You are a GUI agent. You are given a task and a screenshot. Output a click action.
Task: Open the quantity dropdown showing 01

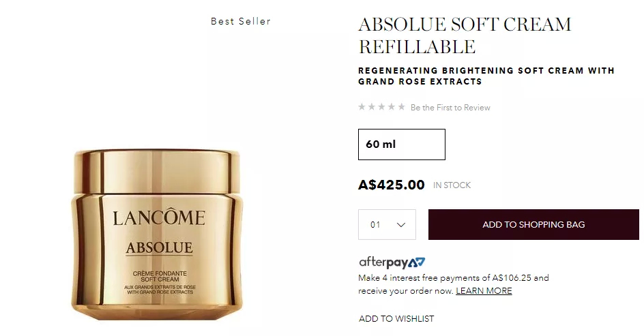click(387, 224)
